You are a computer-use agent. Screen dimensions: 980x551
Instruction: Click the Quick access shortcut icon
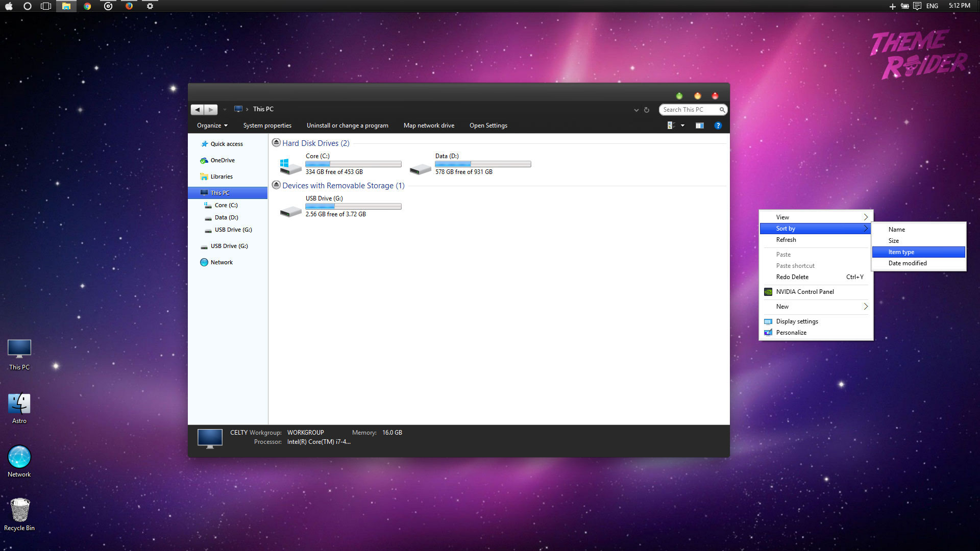[x=204, y=143]
